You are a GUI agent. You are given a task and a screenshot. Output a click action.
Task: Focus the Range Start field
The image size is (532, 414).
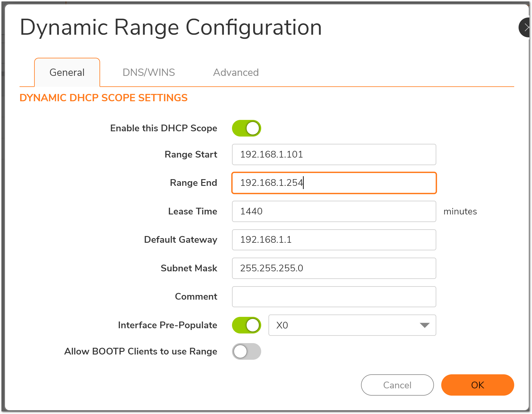tap(334, 154)
